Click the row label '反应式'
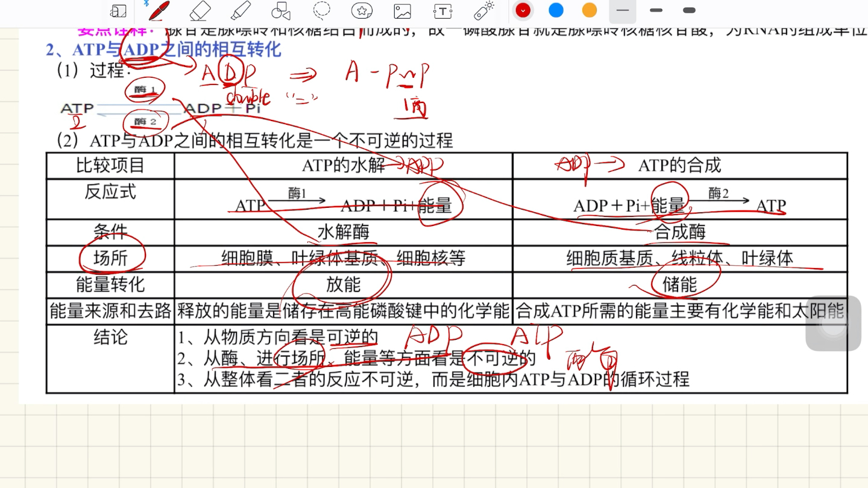 coord(110,192)
